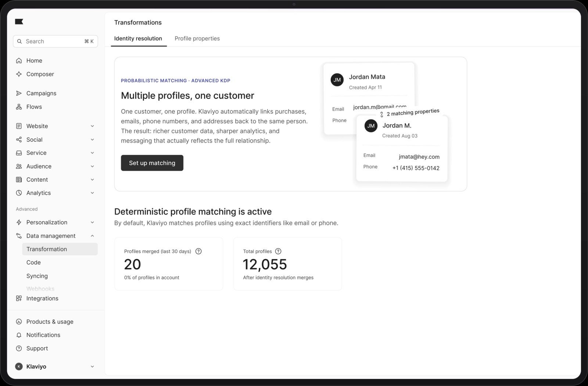Open Syncing under Data management
The width and height of the screenshot is (588, 386).
tap(37, 276)
